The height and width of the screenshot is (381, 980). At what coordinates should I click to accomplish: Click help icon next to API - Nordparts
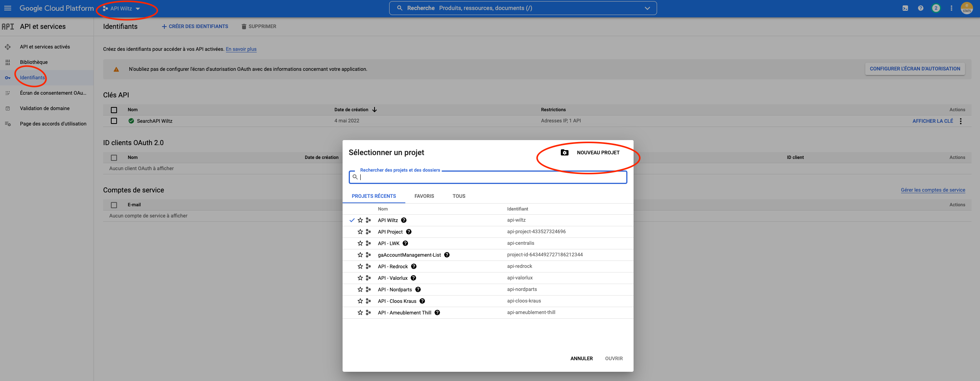point(418,289)
